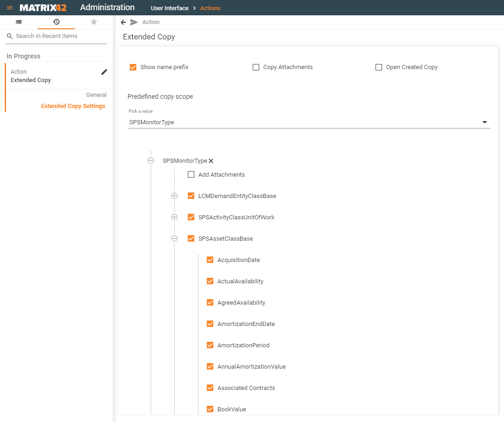504x422 pixels.
Task: Collapse the SPSAssetClassBase node
Action: point(174,238)
